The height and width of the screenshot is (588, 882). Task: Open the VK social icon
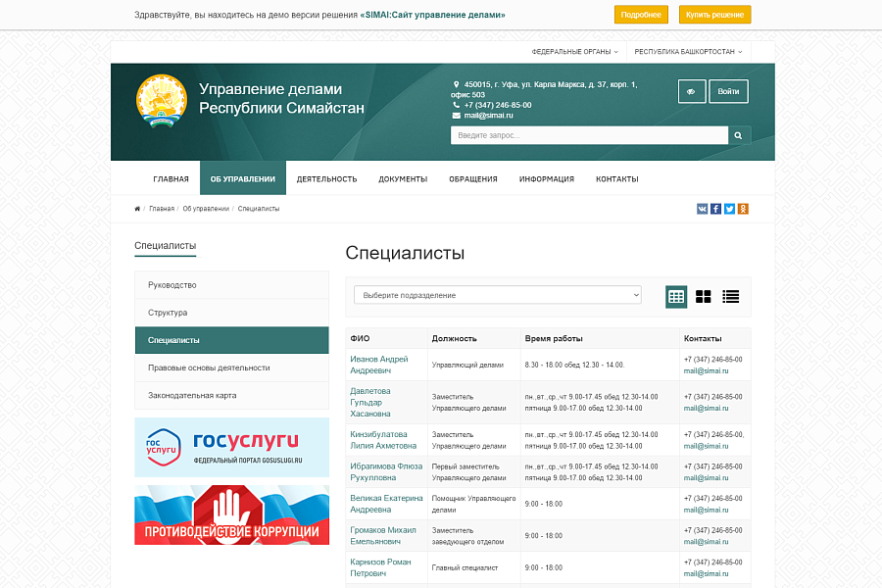tap(702, 208)
